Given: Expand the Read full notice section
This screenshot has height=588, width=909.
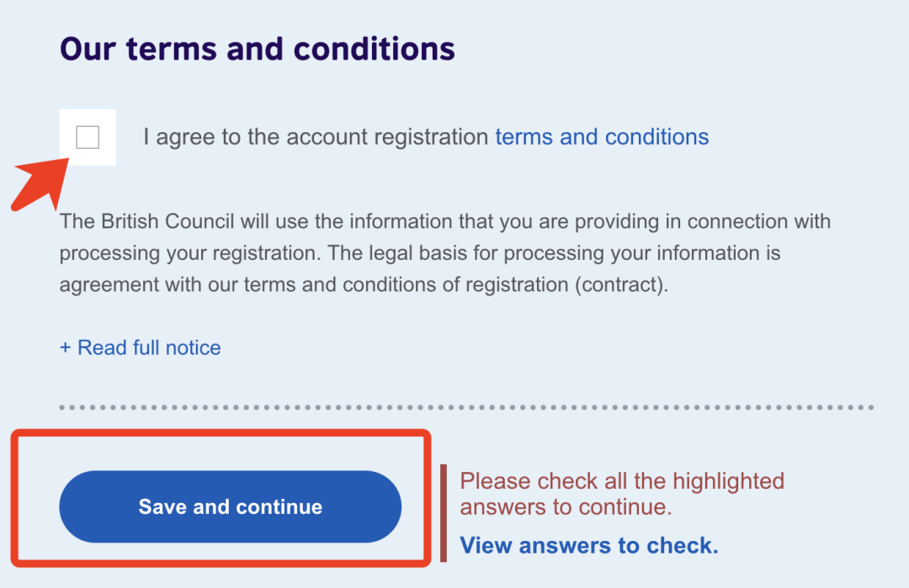Looking at the screenshot, I should click(x=141, y=347).
